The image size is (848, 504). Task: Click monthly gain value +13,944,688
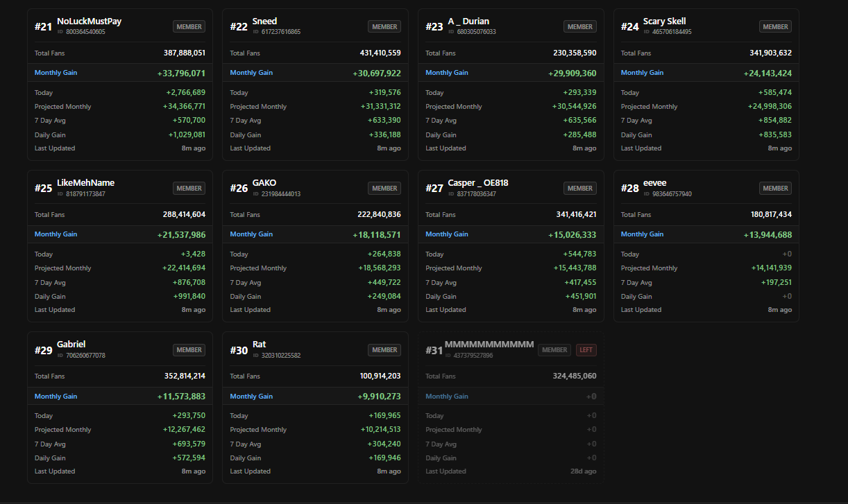(768, 234)
